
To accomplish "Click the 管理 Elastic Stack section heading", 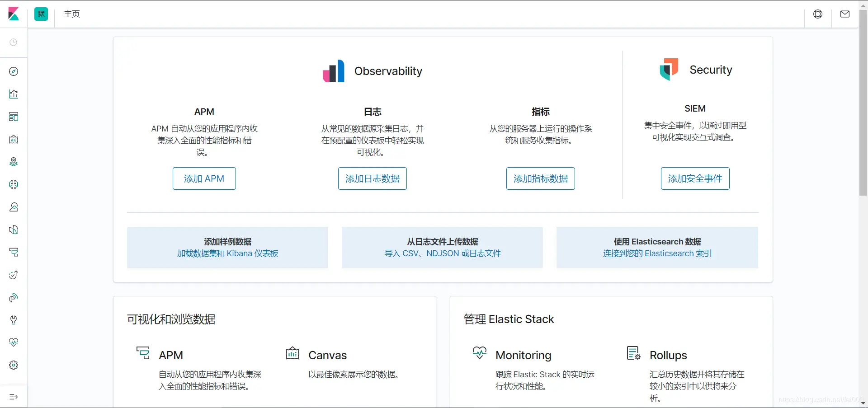I will [509, 319].
